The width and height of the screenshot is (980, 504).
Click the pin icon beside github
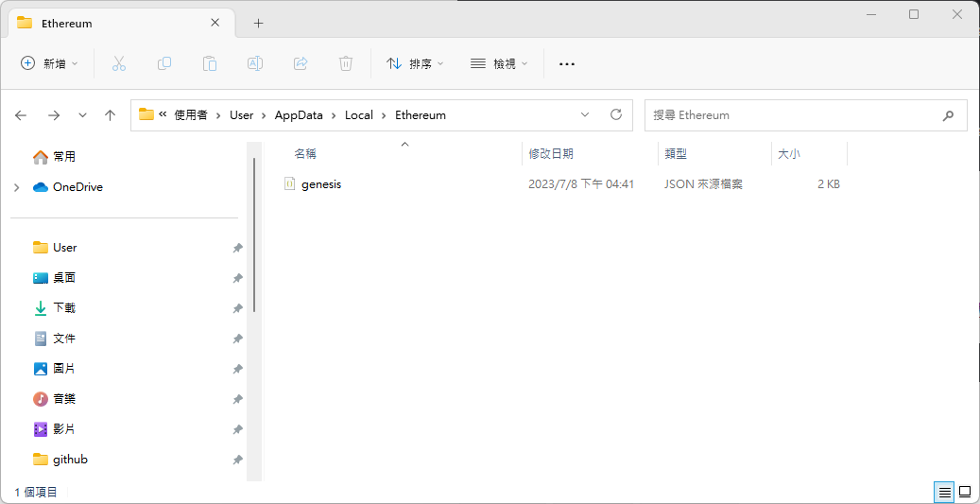[x=237, y=460]
